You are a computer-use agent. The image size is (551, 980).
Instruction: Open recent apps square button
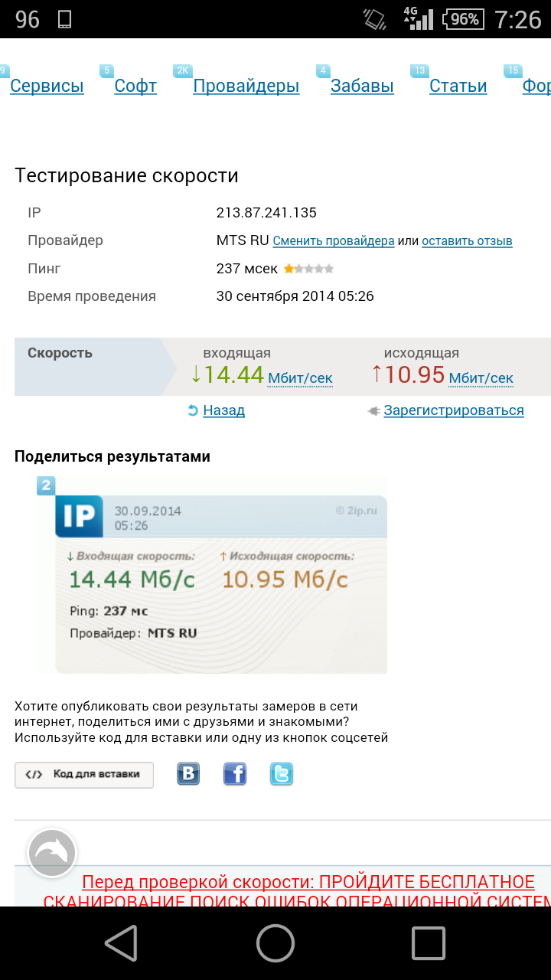(428, 942)
